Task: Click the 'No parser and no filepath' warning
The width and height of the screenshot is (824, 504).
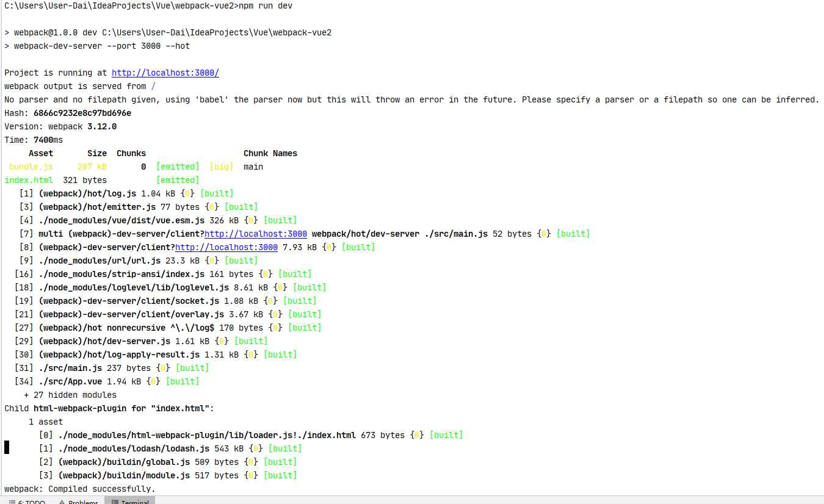Action: [x=411, y=99]
